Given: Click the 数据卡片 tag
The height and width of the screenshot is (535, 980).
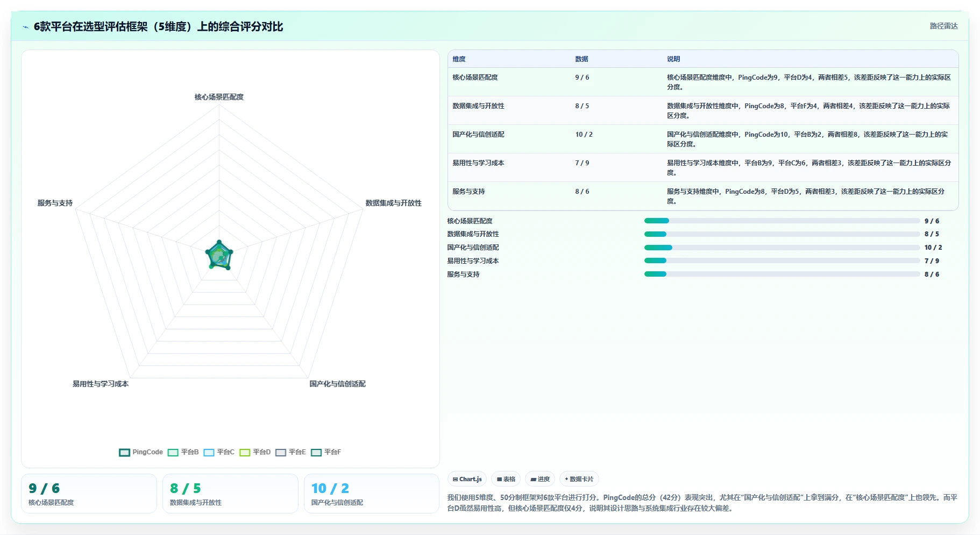Looking at the screenshot, I should click(579, 479).
